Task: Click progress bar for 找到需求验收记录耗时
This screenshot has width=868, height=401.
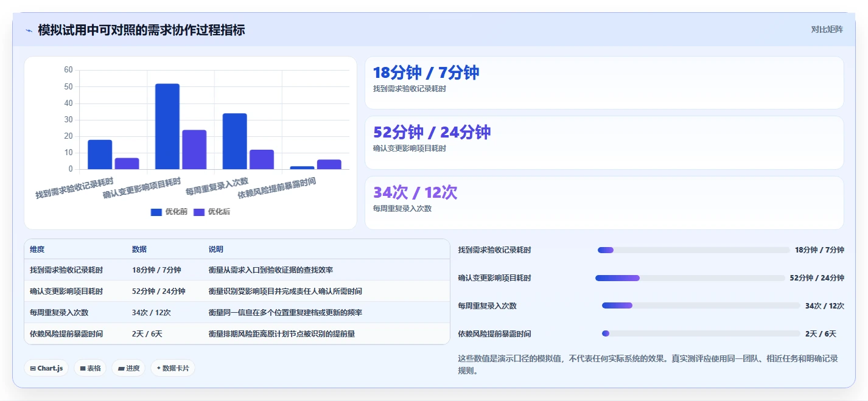Action: pos(694,250)
